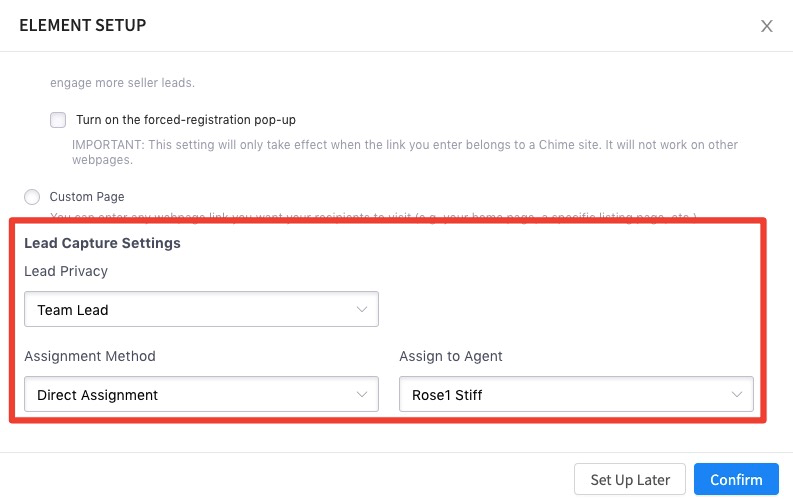Close the Element Setup dialog
The height and width of the screenshot is (499, 793).
click(767, 26)
